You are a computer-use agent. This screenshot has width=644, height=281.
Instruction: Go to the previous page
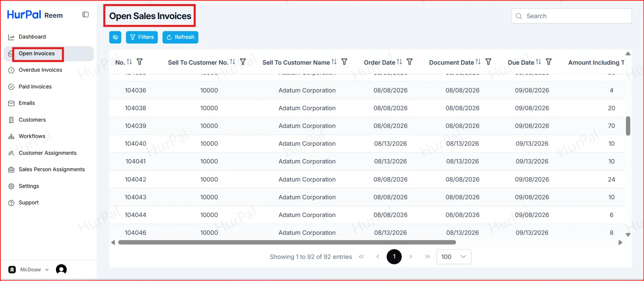coord(378,257)
